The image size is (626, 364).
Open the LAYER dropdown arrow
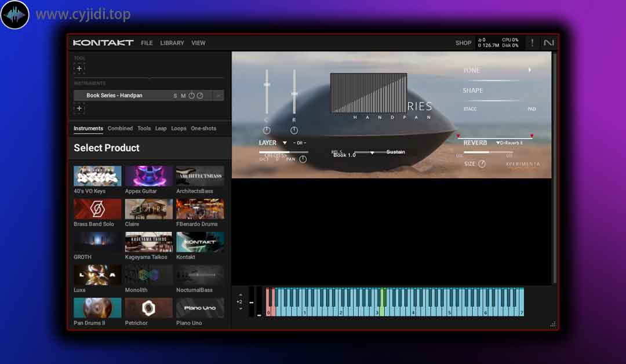[285, 143]
